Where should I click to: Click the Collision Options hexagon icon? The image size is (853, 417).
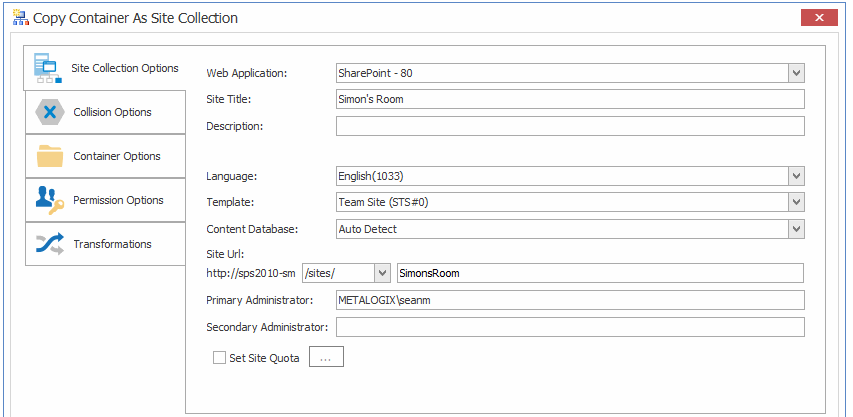[50, 112]
